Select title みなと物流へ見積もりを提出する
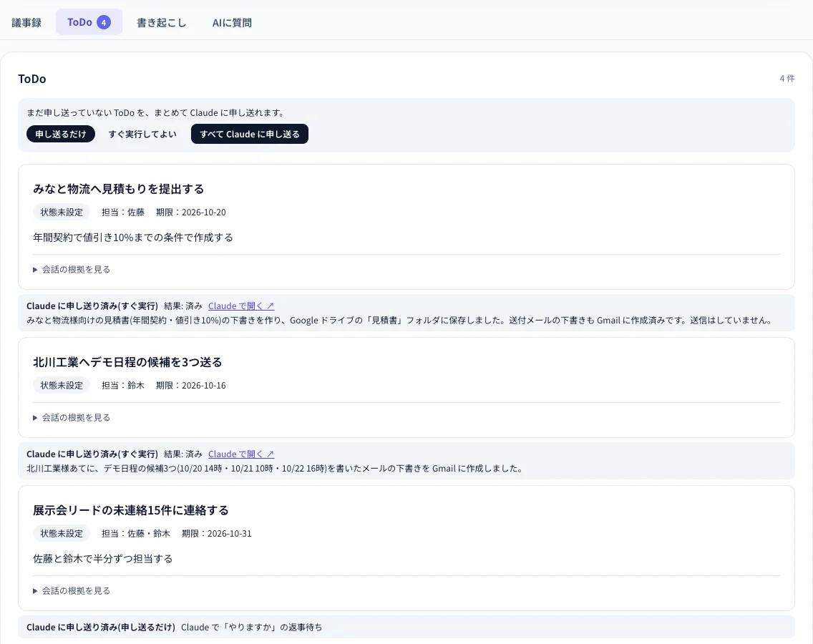Viewport: 813px width, 644px height. 119,189
